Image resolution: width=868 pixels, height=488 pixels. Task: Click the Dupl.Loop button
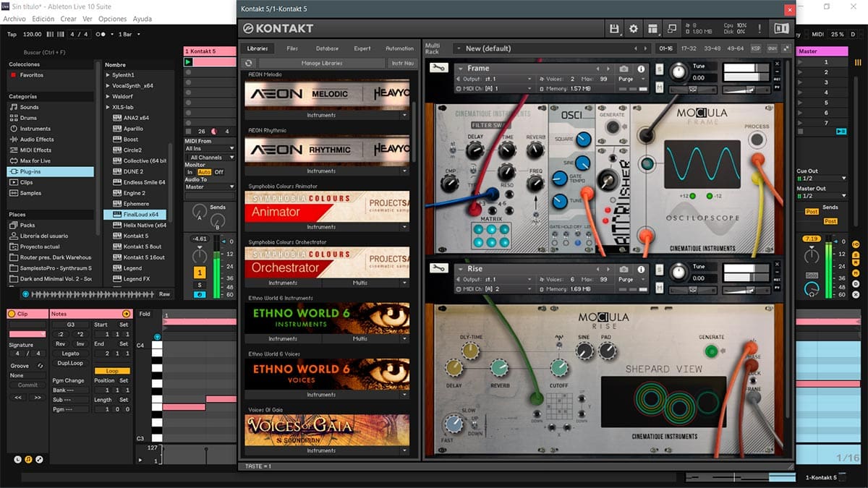71,363
